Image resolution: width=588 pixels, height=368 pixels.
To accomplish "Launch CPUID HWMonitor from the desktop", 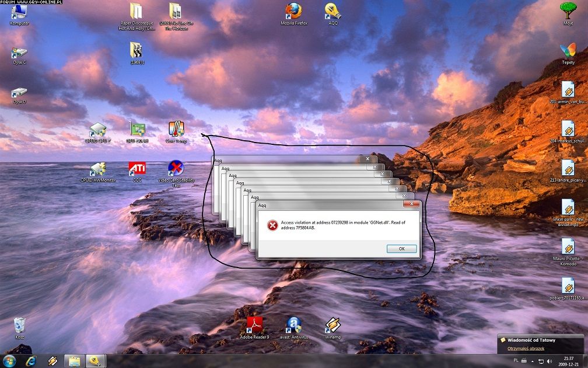I will point(97,169).
